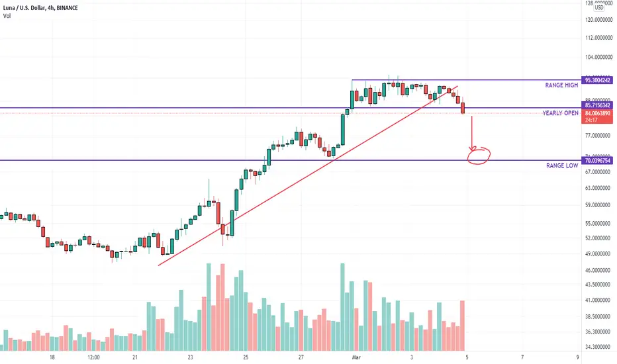The height and width of the screenshot is (364, 617).
Task: Click the RANGE LOW text label
Action: coord(562,165)
